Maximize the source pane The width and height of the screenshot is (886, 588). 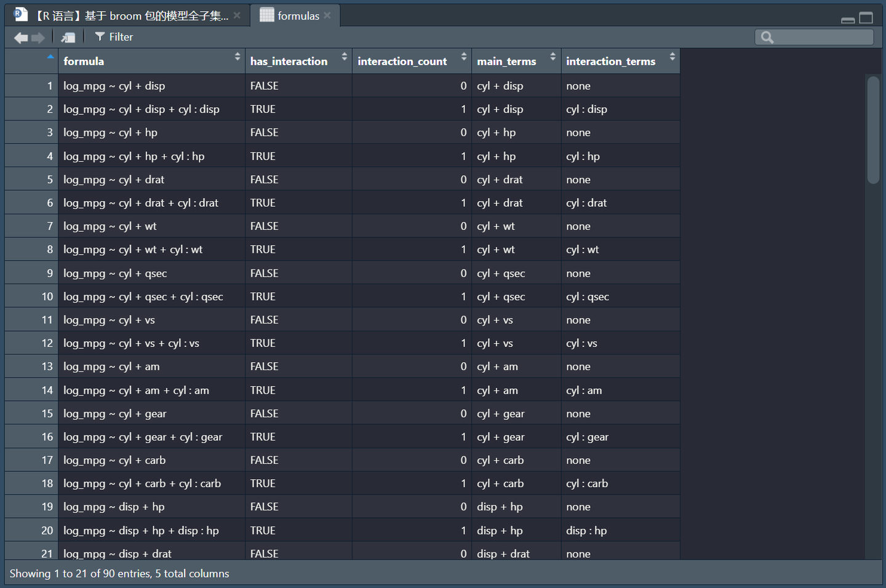pos(866,18)
